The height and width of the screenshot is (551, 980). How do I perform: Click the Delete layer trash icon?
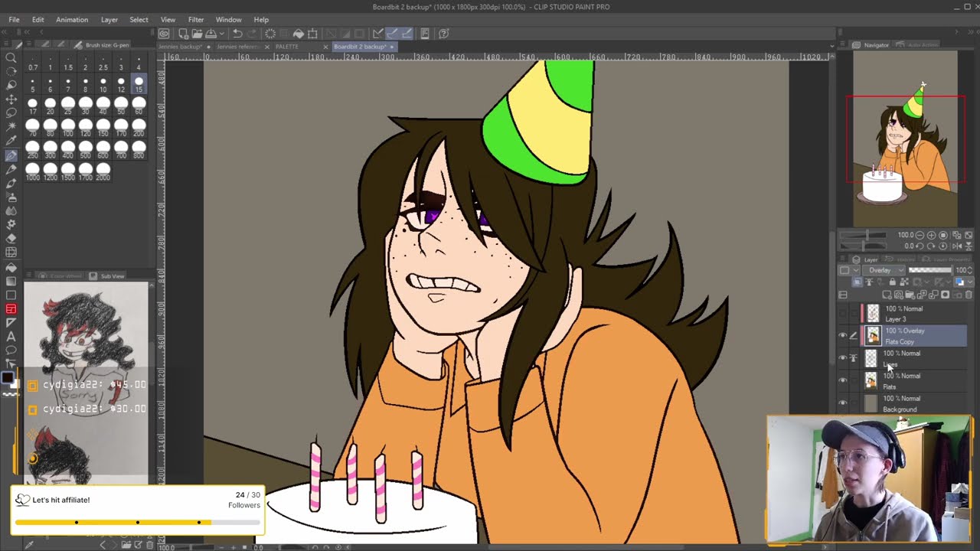click(x=969, y=295)
